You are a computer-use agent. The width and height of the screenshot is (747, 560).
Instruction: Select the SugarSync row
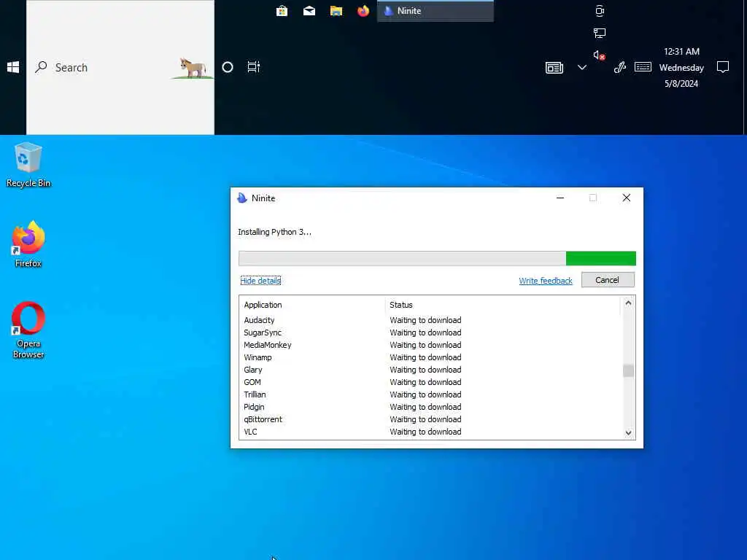pos(430,332)
